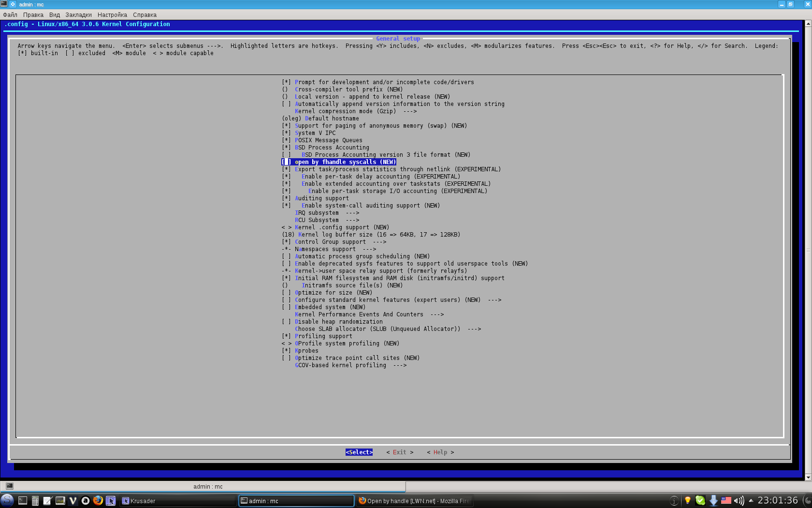Viewport: 812px width, 508px height.
Task: Open the Настройка menu
Action: (x=112, y=15)
